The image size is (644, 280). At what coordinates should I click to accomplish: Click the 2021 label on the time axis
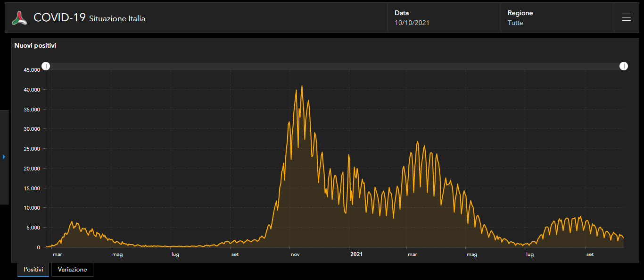356,255
